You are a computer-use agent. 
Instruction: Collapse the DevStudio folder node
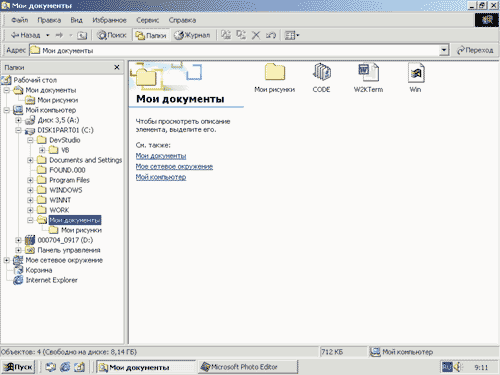pos(31,140)
